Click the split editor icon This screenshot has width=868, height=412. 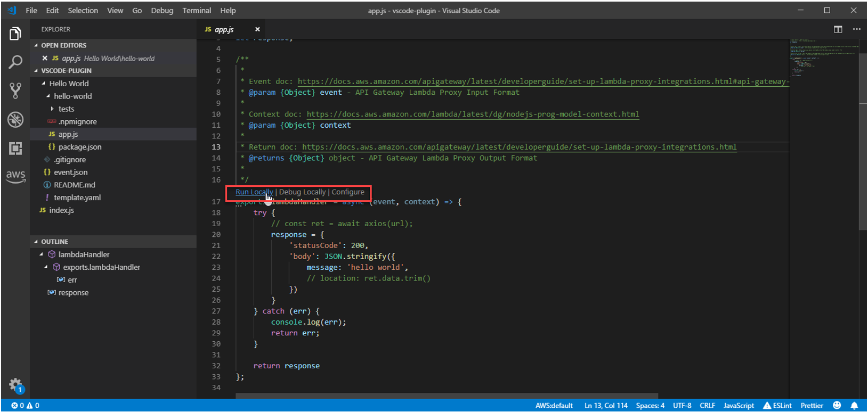click(838, 29)
